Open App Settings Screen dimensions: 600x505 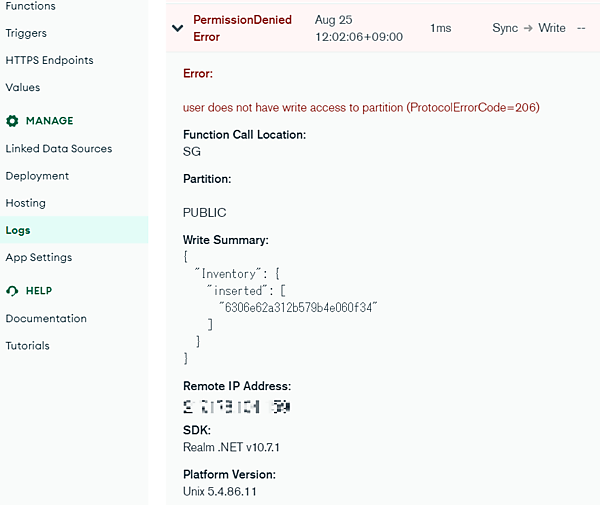[39, 257]
